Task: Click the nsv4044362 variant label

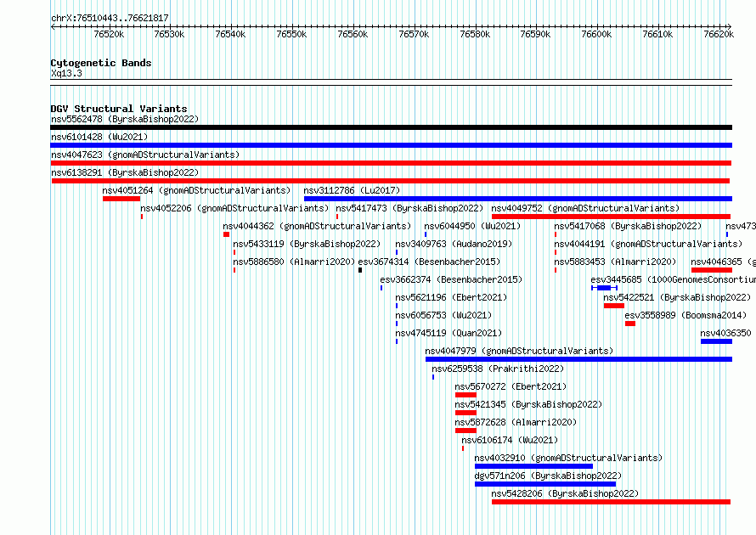Action: [x=317, y=226]
